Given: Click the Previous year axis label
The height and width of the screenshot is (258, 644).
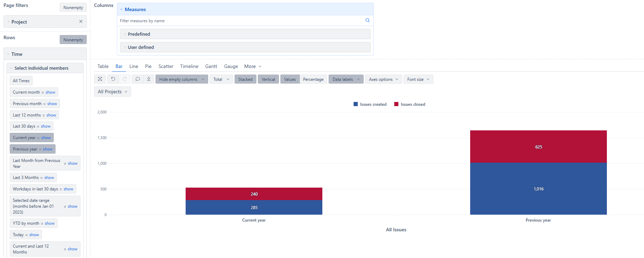Looking at the screenshot, I should tap(538, 220).
